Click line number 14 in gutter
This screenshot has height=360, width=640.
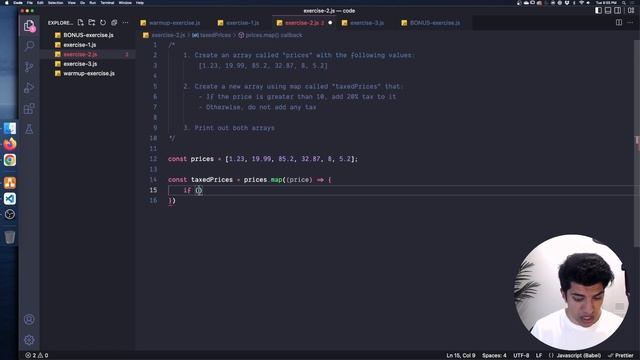tap(153, 180)
